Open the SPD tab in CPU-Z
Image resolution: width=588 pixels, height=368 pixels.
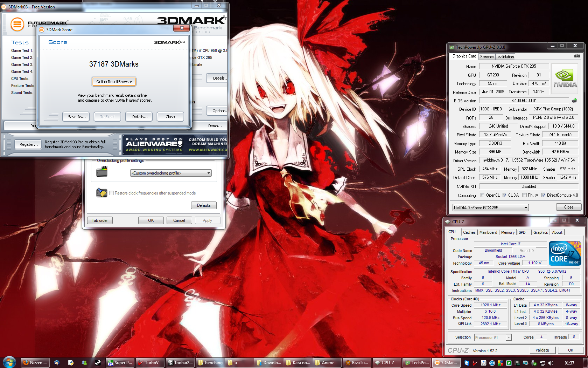point(522,232)
